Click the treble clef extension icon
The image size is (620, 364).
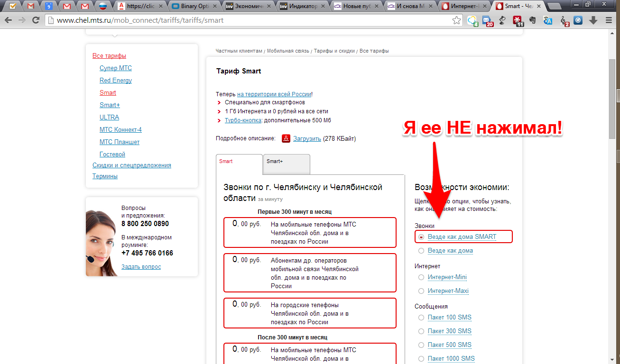(564, 20)
